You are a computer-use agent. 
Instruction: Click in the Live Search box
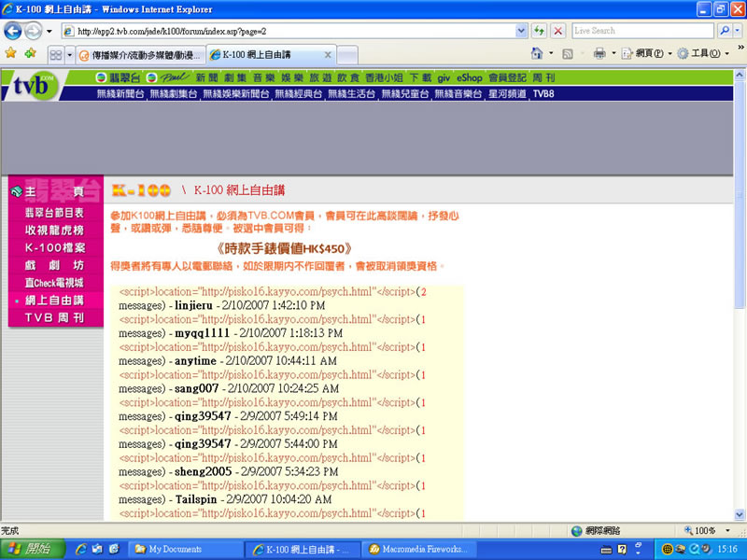(x=642, y=31)
